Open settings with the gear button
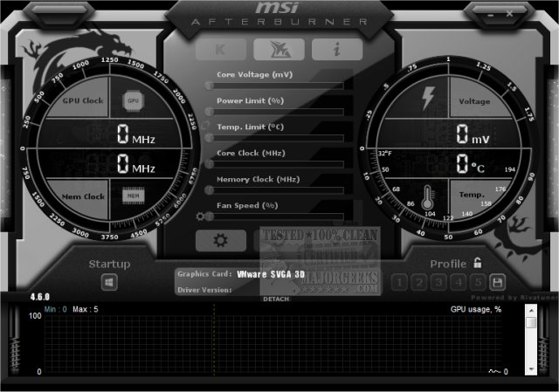 [x=221, y=240]
